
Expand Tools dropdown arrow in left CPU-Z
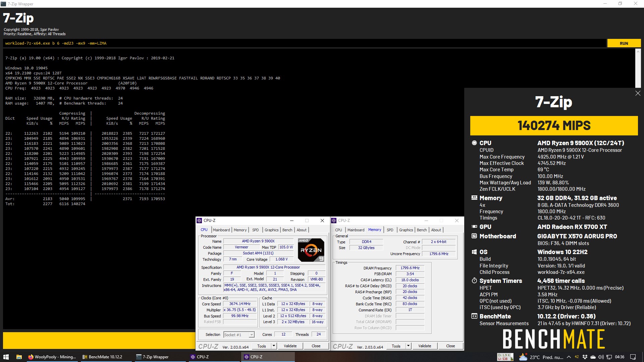click(274, 346)
